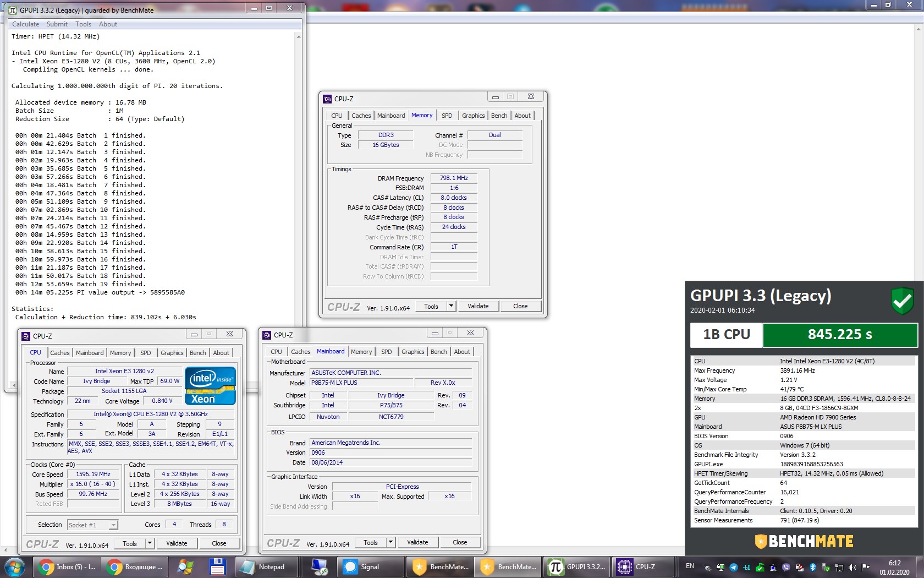Click the network connection tray icon
The height and width of the screenshot is (578, 924).
tap(839, 567)
